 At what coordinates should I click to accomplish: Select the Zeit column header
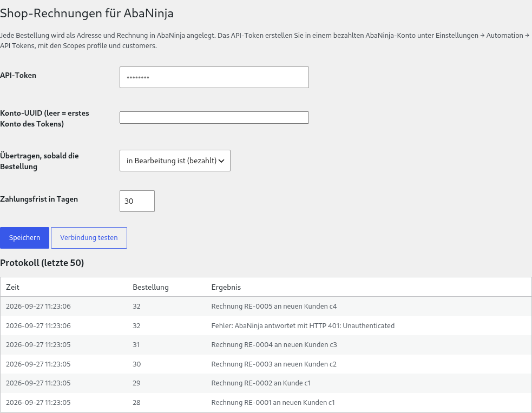pos(12,287)
